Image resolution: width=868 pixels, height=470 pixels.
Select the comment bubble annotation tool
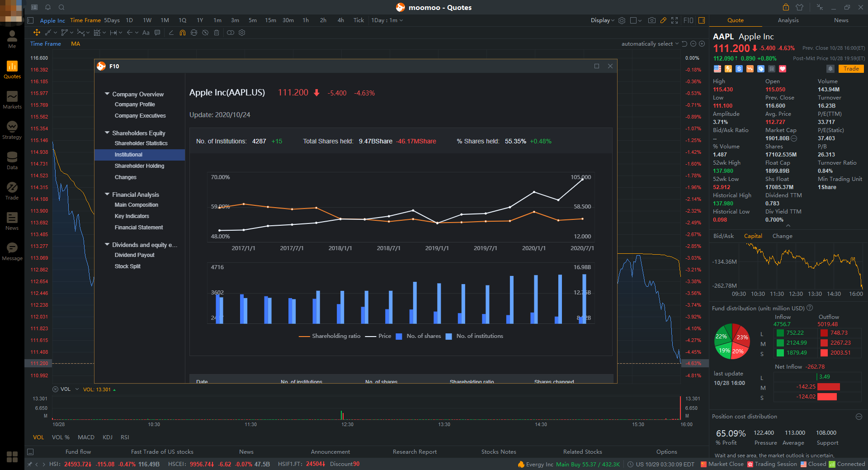click(x=157, y=33)
